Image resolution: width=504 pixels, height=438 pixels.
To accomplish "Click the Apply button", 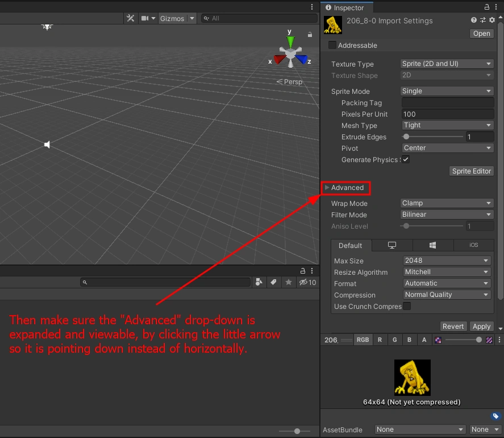I will [481, 327].
